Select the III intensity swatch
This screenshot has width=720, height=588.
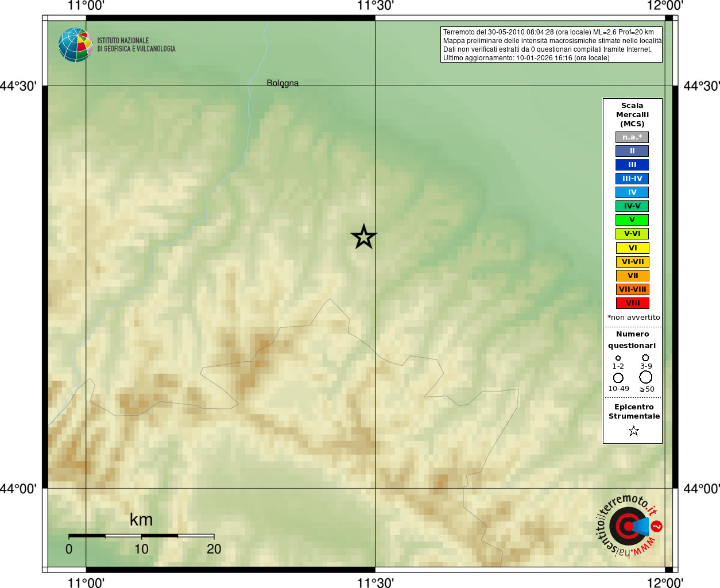point(632,165)
